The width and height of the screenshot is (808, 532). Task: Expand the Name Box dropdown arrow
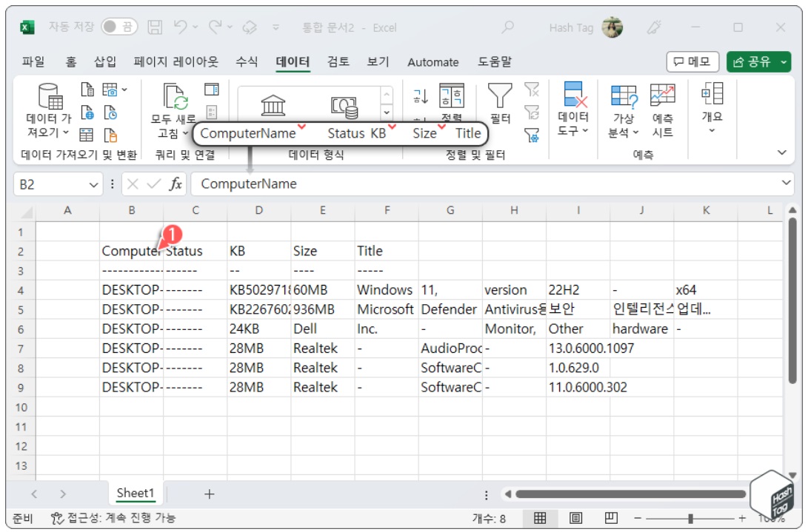(x=93, y=184)
